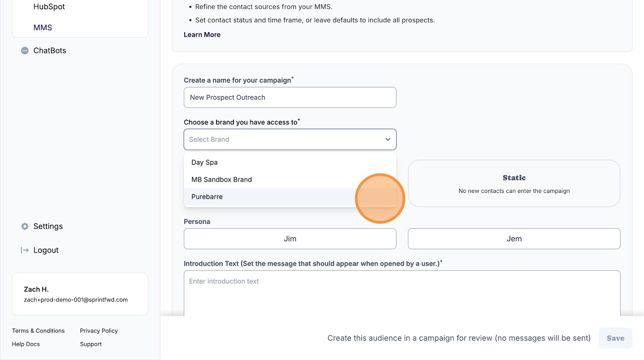This screenshot has width=644, height=360.
Task: Open HubSpot in the sidebar
Action: (x=49, y=7)
